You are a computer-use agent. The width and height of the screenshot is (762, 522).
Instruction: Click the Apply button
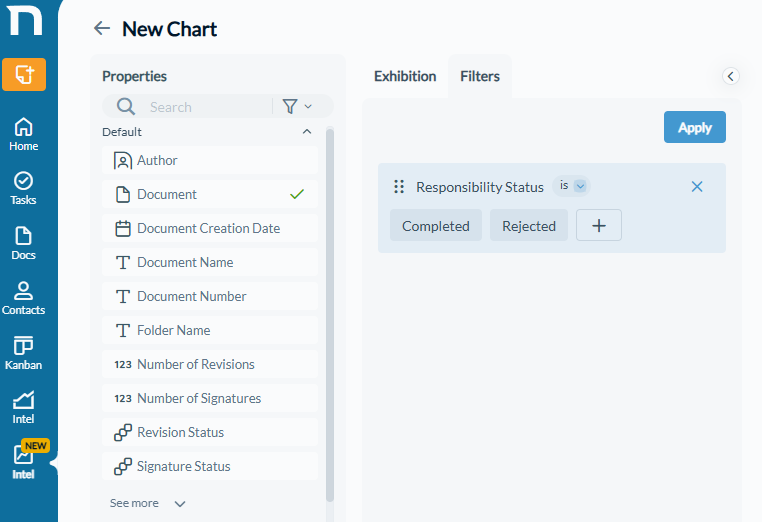coord(694,127)
